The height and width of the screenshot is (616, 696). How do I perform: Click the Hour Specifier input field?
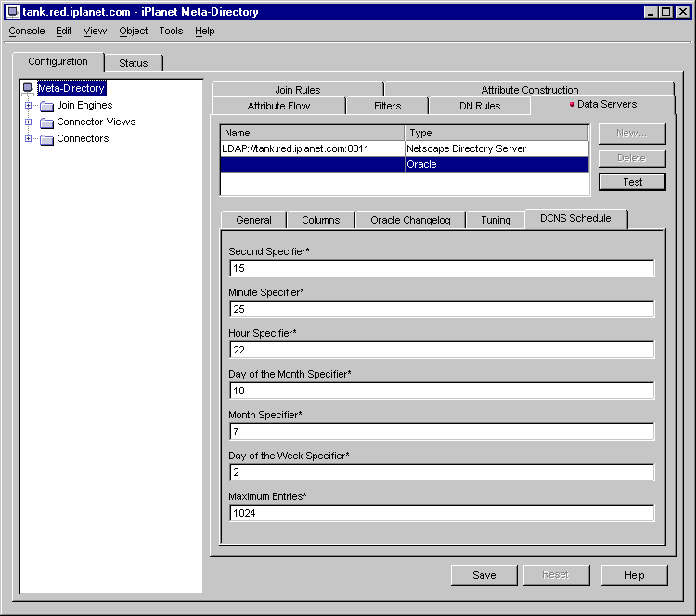(x=442, y=350)
